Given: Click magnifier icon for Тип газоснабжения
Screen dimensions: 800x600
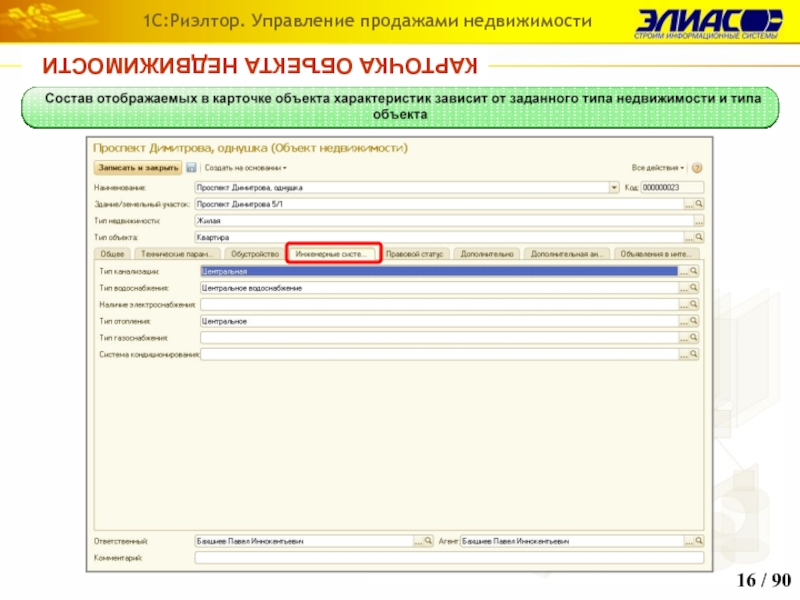Looking at the screenshot, I should click(693, 337).
